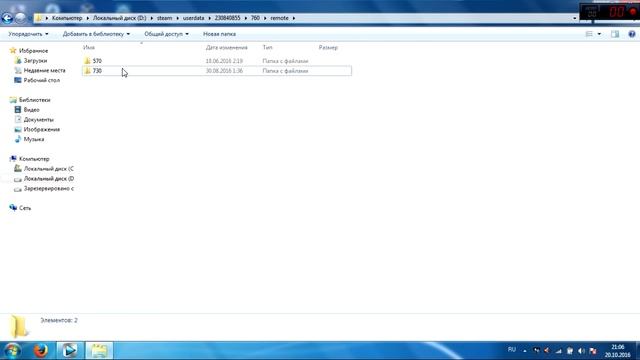The height and width of the screenshot is (360, 640).
Task: Open Недавние места in favorites
Action: 44,70
